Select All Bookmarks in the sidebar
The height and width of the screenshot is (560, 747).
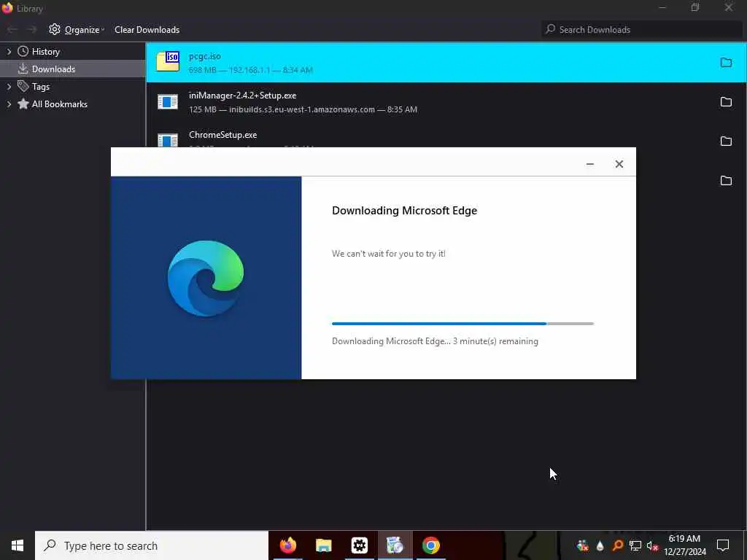tap(60, 104)
